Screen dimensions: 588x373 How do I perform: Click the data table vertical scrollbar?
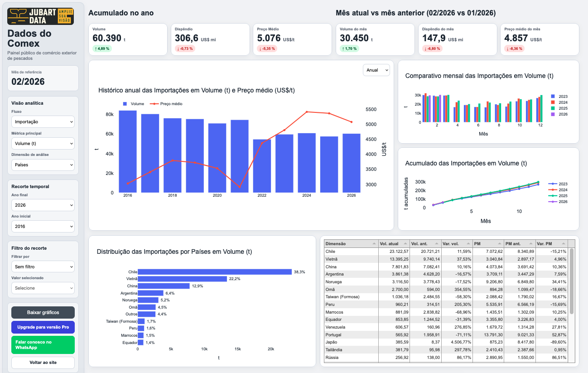(571, 281)
